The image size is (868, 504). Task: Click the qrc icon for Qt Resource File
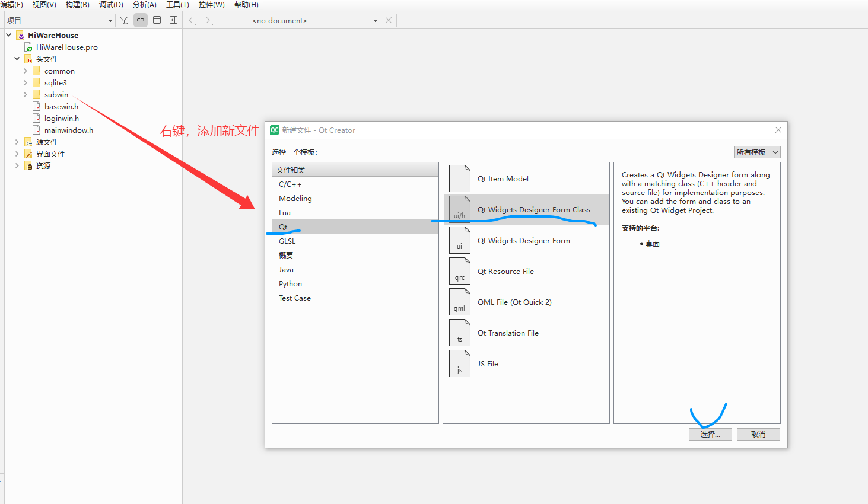pos(460,271)
